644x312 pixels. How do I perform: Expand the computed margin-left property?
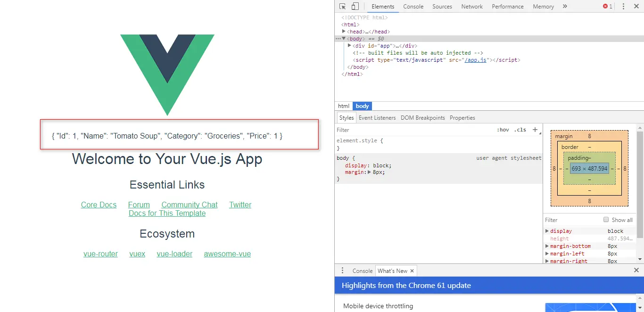pos(547,254)
